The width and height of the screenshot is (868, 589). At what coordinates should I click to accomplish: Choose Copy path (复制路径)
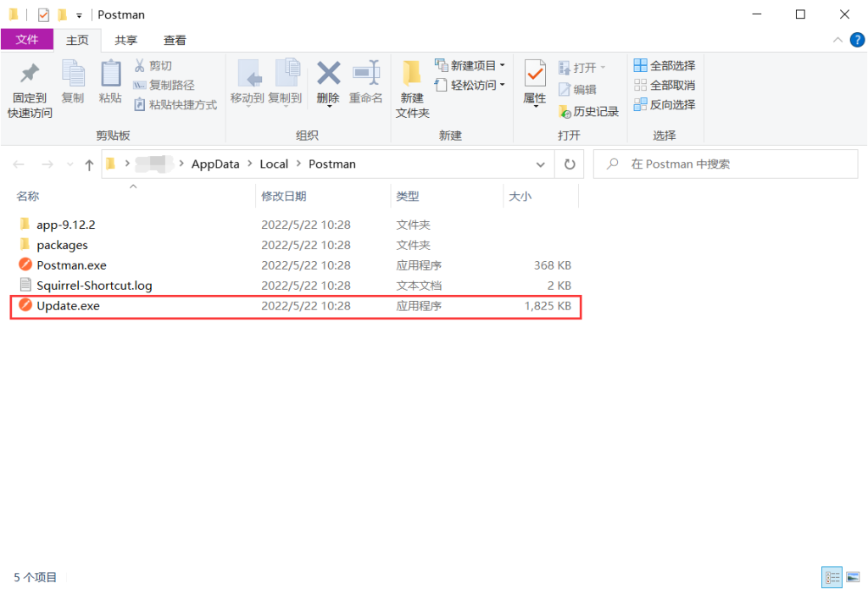coord(164,86)
